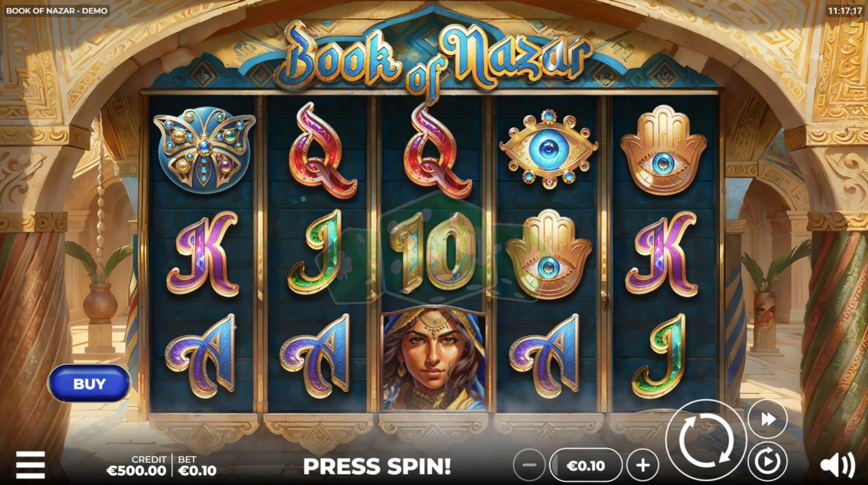868x485 pixels.
Task: Click the blue BUY button
Action: [89, 383]
